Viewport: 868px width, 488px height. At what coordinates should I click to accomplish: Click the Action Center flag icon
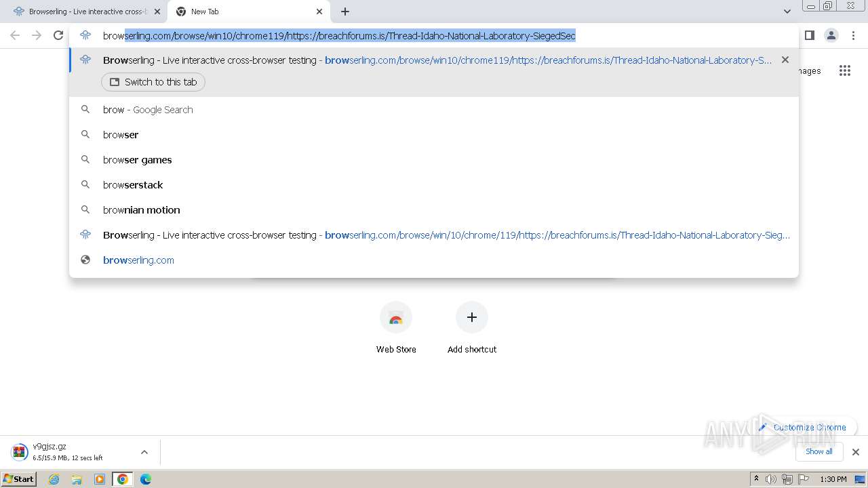tap(804, 479)
